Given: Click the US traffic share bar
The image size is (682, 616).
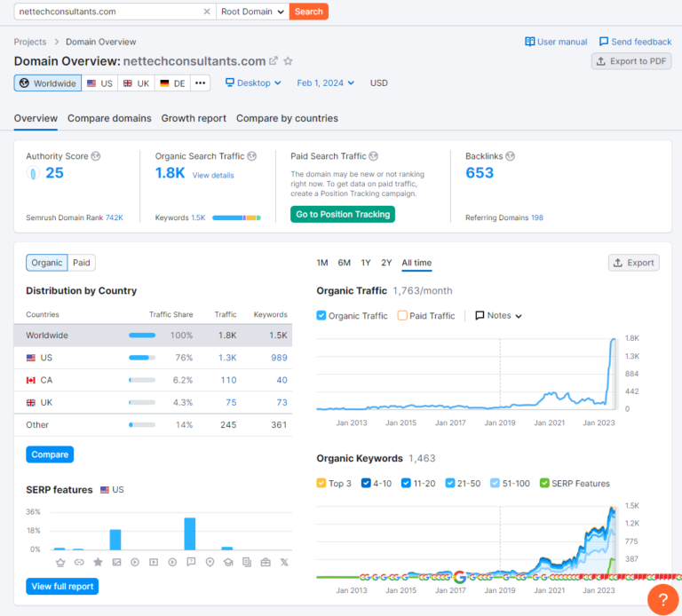Looking at the screenshot, I should (x=141, y=358).
